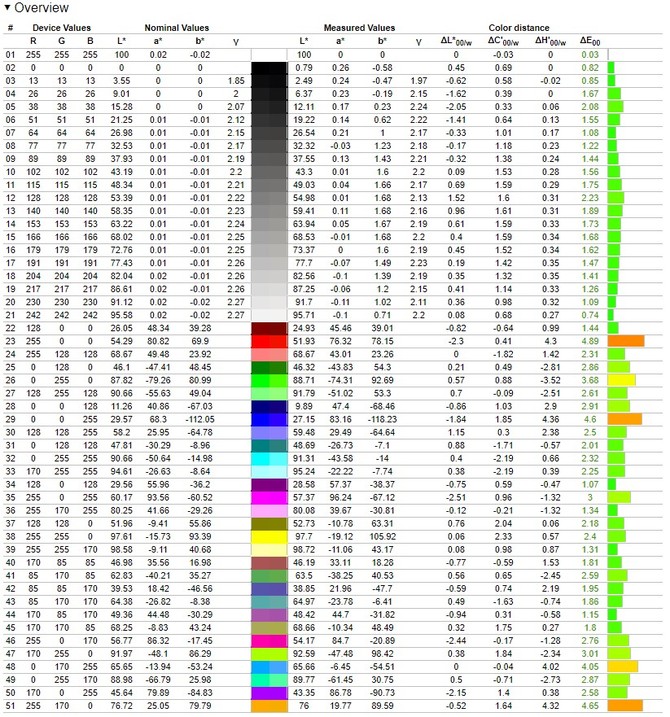Click measured L* value 97.7 in row 38
The height and width of the screenshot is (717, 670).
(304, 537)
